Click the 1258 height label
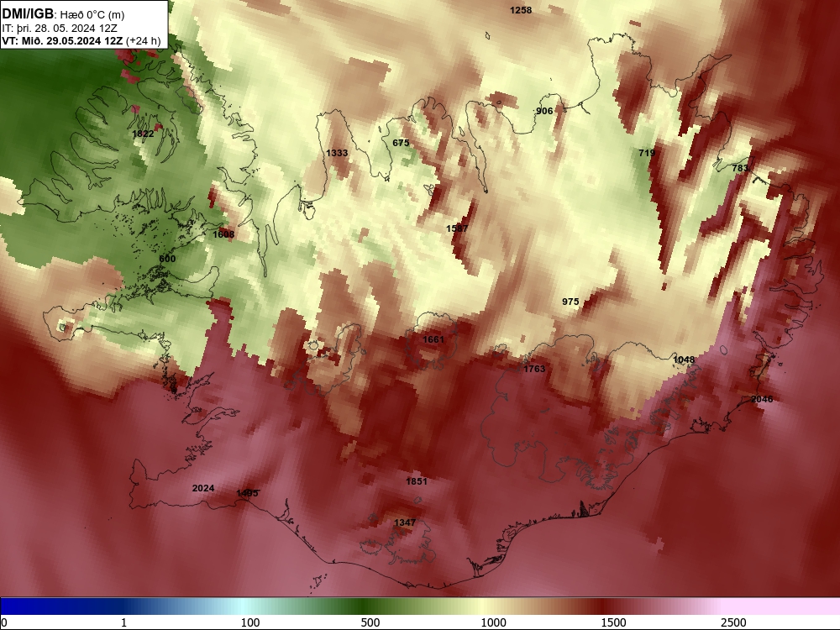 click(521, 10)
